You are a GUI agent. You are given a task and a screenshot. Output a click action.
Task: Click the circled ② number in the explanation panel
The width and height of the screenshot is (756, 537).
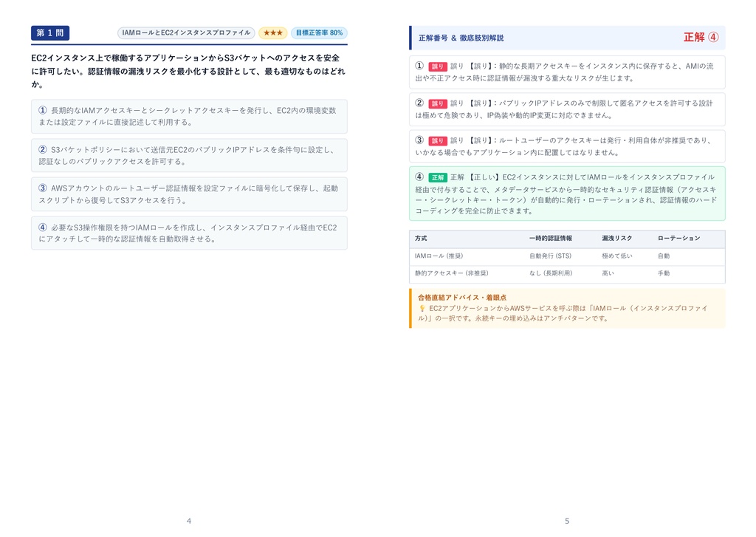419,103
